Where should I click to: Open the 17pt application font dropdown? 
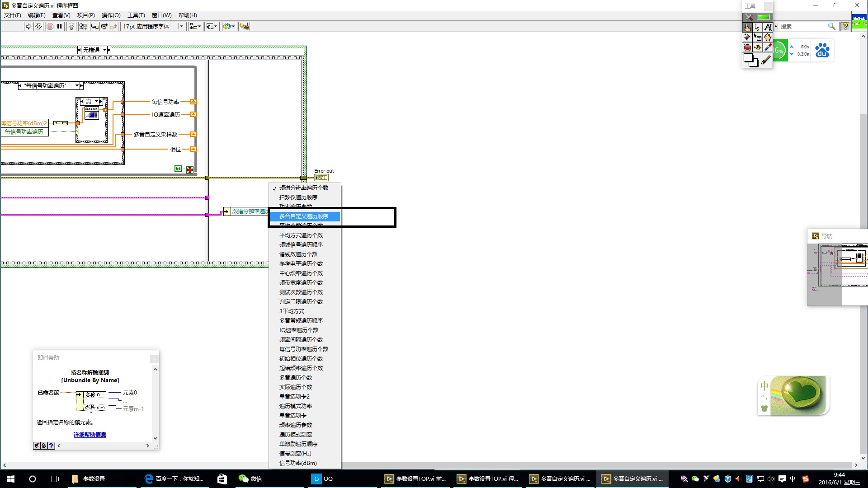pos(181,27)
